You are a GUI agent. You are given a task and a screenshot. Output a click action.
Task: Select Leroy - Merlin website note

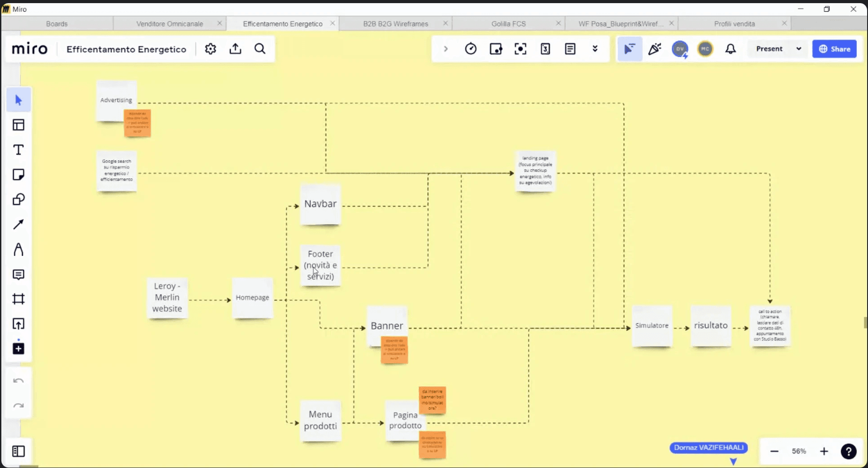[167, 298]
